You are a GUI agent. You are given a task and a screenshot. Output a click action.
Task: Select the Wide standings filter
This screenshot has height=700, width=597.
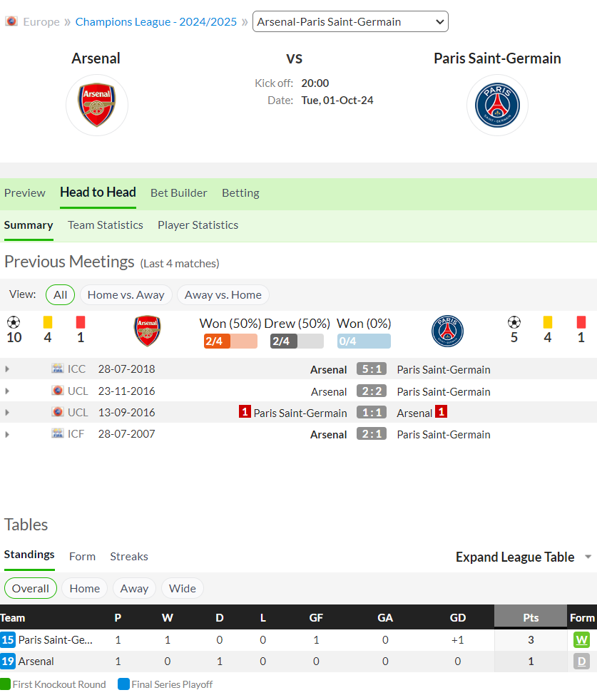(x=183, y=588)
